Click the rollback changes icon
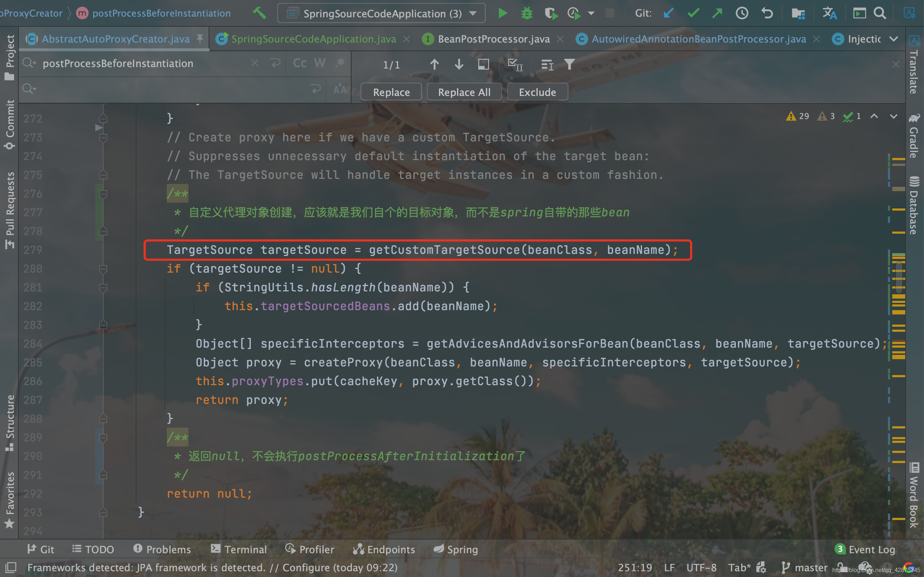This screenshot has height=577, width=924. [x=767, y=13]
